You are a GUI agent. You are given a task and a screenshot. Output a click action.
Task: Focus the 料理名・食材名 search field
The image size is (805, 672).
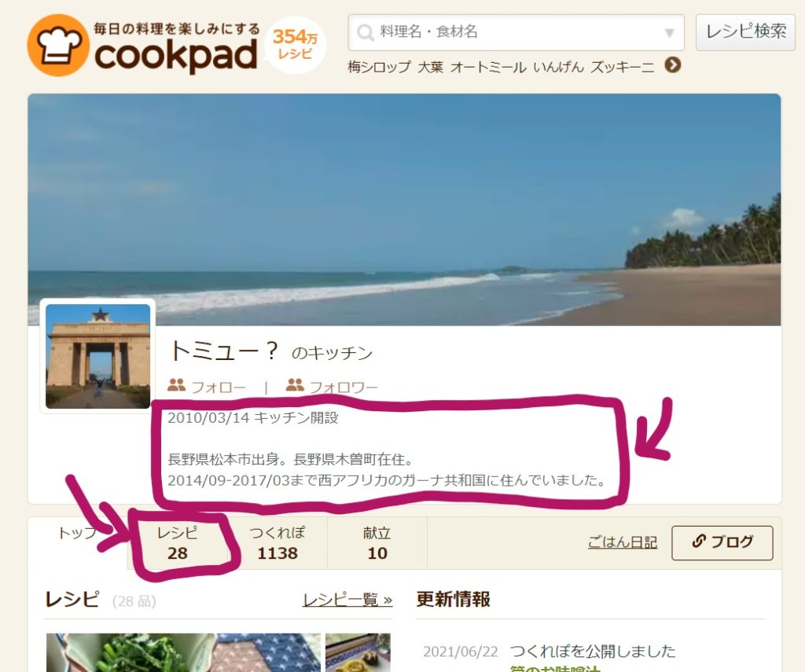point(516,32)
